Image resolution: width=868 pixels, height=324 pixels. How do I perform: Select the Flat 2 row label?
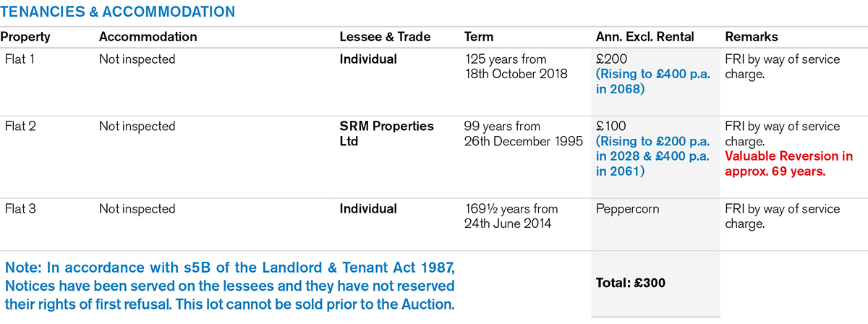20,127
